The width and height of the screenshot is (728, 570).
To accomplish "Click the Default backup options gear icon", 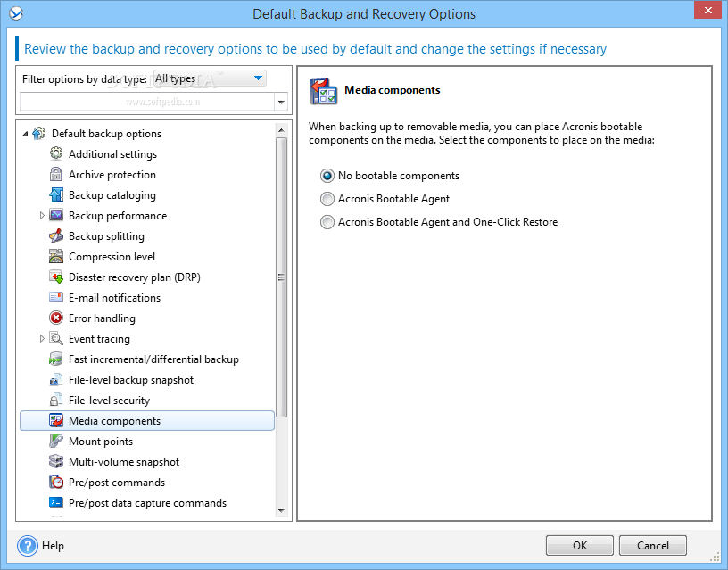I will click(39, 134).
